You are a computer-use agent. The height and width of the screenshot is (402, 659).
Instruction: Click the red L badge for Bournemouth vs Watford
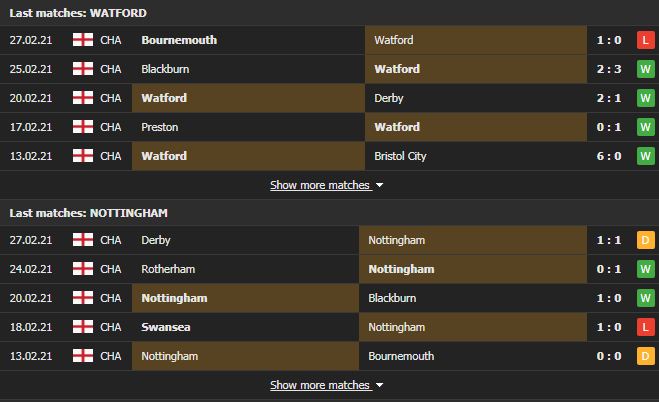click(x=646, y=40)
